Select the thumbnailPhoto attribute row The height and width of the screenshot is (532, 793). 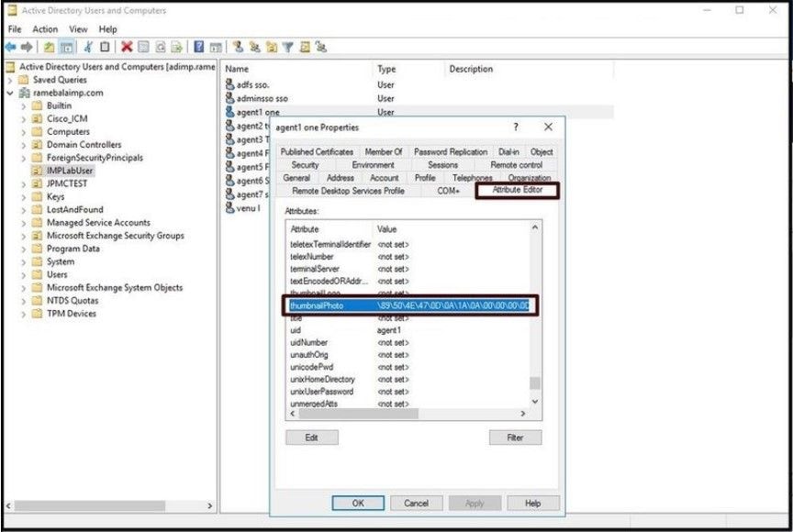point(408,305)
